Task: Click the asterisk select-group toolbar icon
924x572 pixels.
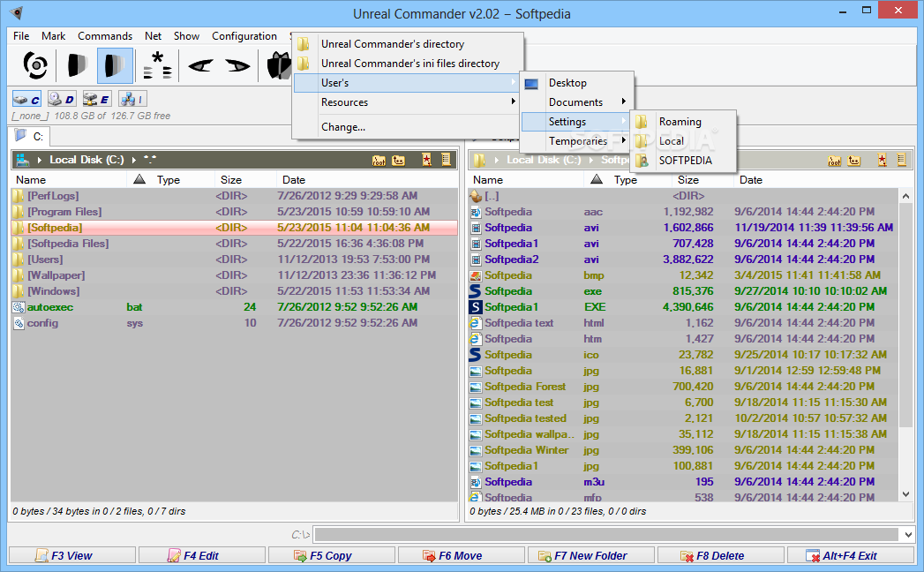Action: 157,64
